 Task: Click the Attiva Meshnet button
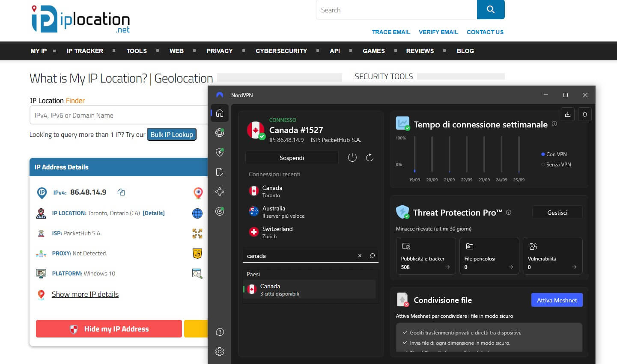point(557,300)
